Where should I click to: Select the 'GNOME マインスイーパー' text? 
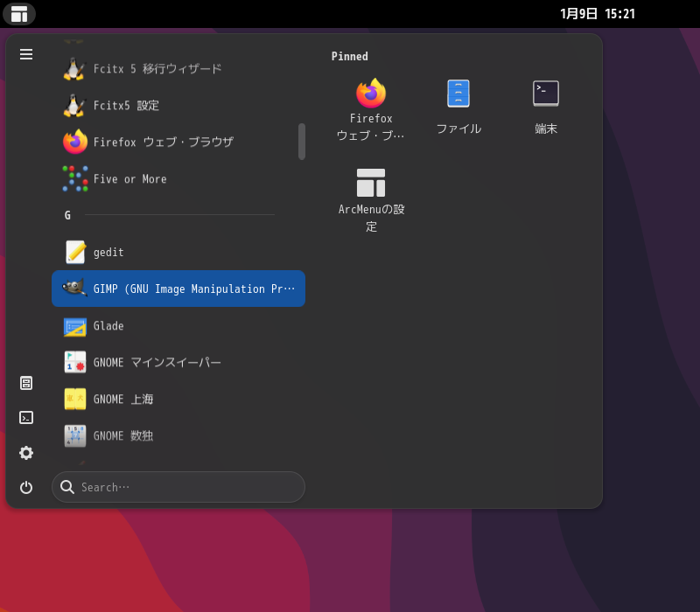click(157, 362)
